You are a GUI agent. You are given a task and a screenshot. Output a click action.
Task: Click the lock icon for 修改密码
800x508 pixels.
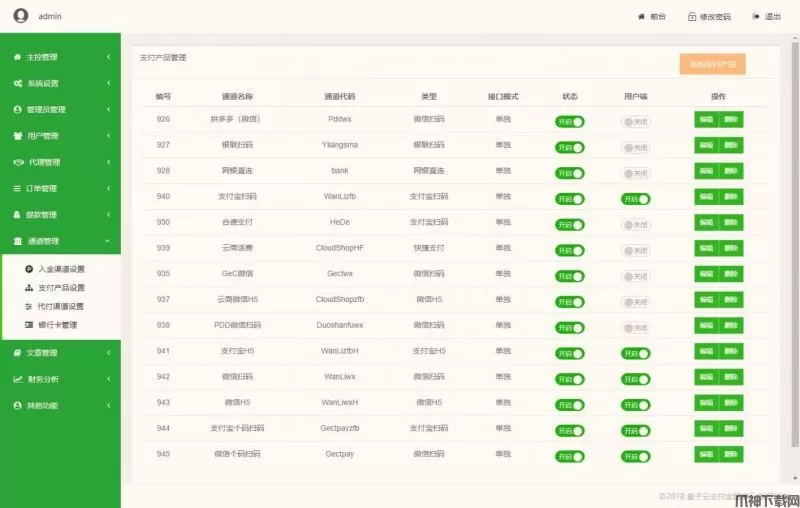point(691,17)
